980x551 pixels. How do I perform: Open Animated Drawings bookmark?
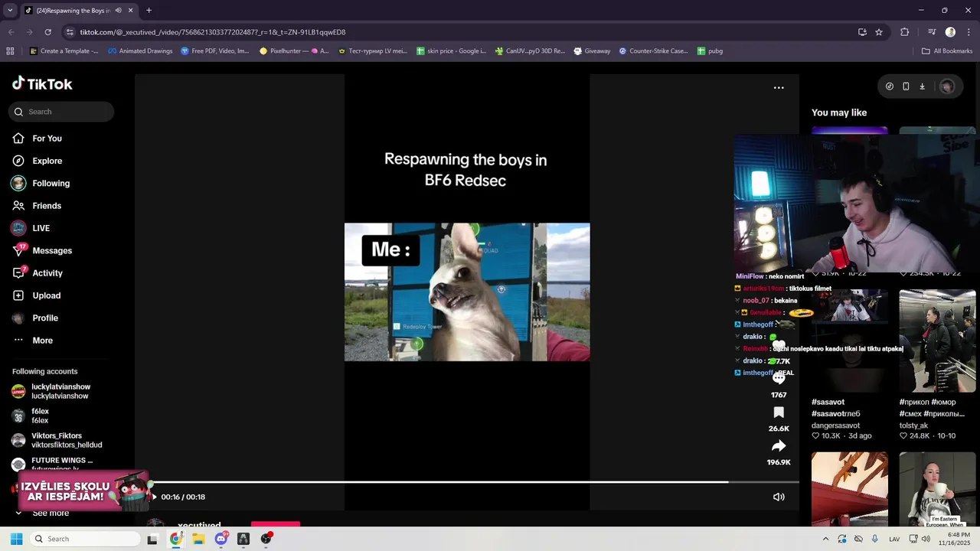[x=140, y=51]
